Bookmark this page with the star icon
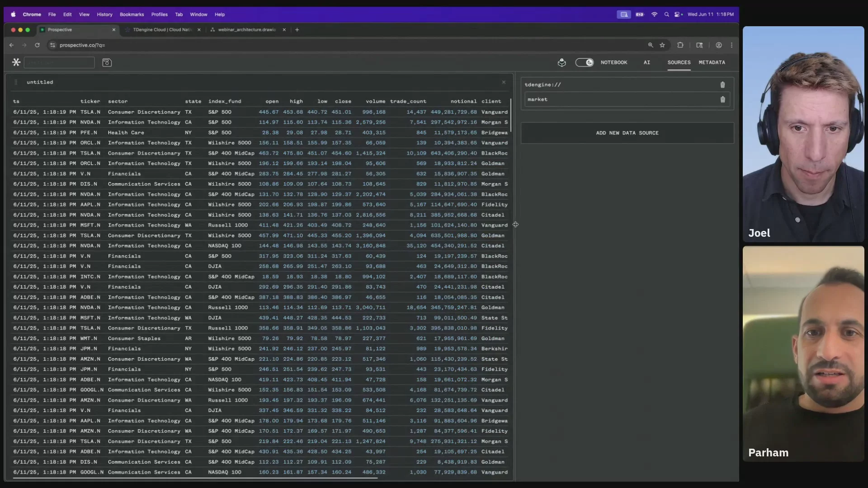Screen dimensions: 868x488 coord(662,45)
